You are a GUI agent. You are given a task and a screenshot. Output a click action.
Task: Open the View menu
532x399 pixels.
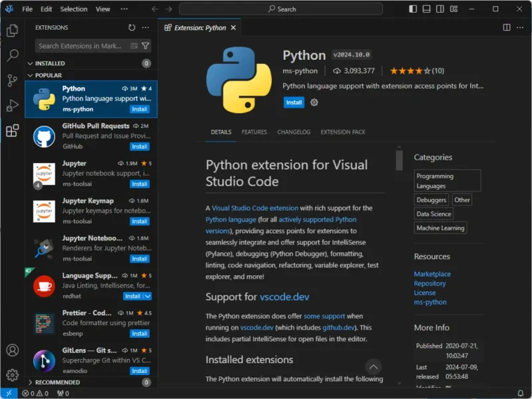[x=102, y=9]
